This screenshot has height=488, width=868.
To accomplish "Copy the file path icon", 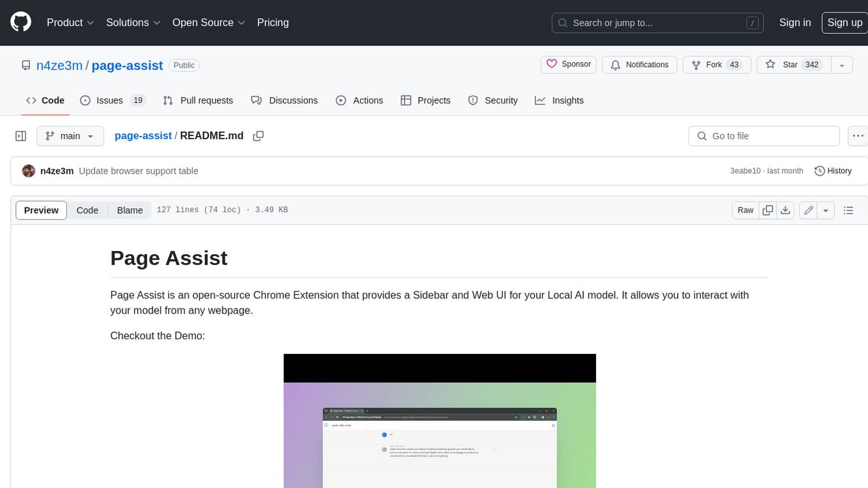I will (x=258, y=136).
